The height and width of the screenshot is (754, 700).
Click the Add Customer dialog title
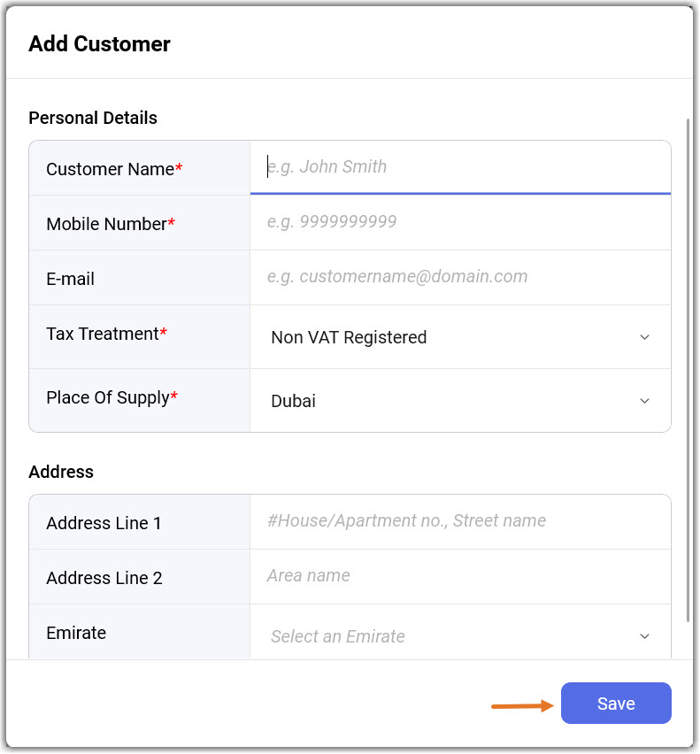pos(99,43)
